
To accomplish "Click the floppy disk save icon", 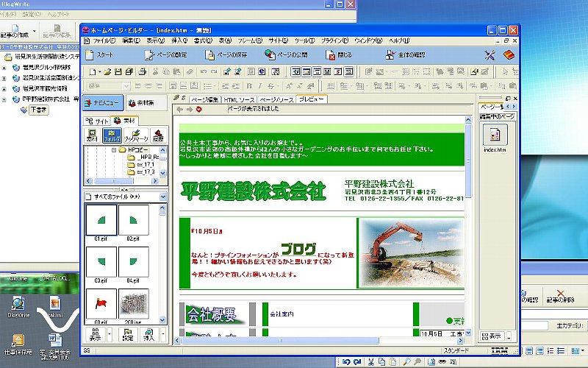I will point(118,71).
